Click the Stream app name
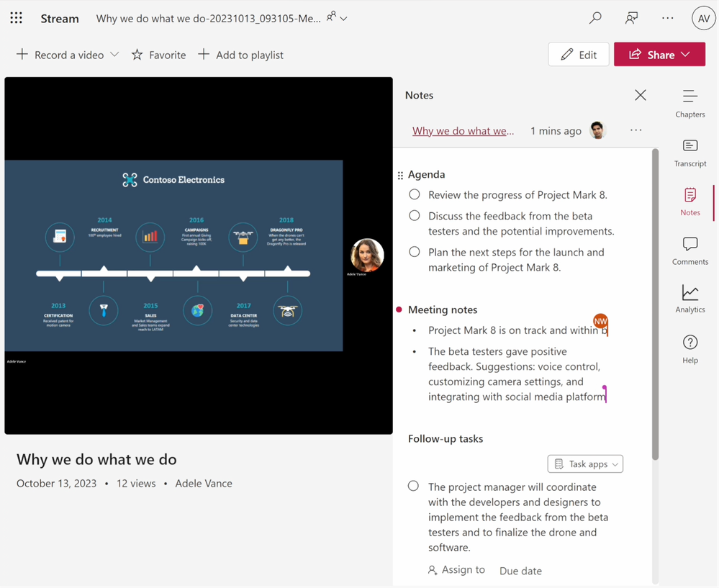The height and width of the screenshot is (588, 719). coord(60,18)
